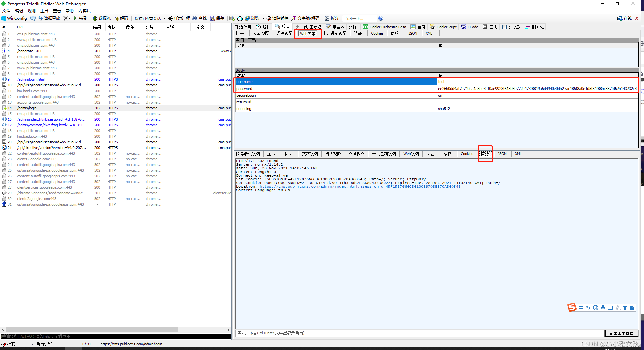
Task: Sort sessions by URL column header
Action: coord(52,27)
